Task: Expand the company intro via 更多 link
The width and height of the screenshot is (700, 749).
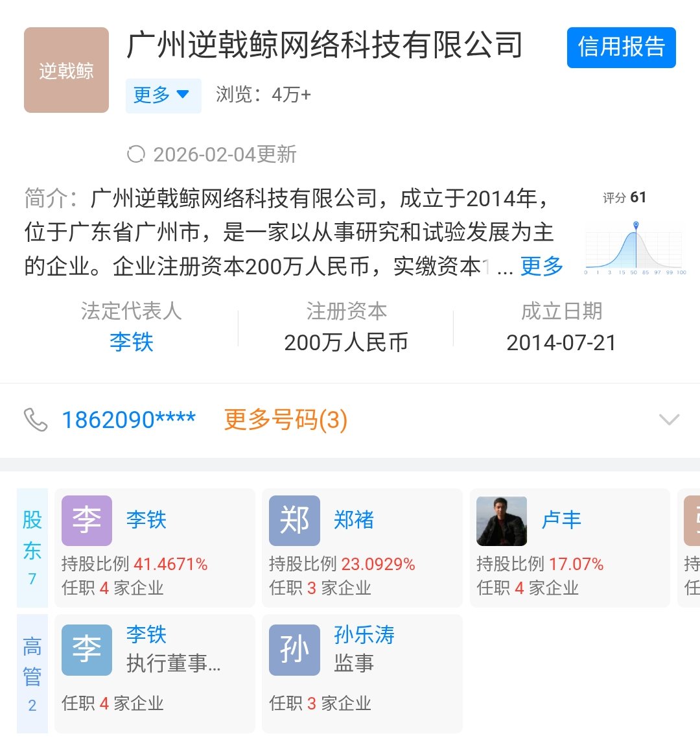Action: 541,266
